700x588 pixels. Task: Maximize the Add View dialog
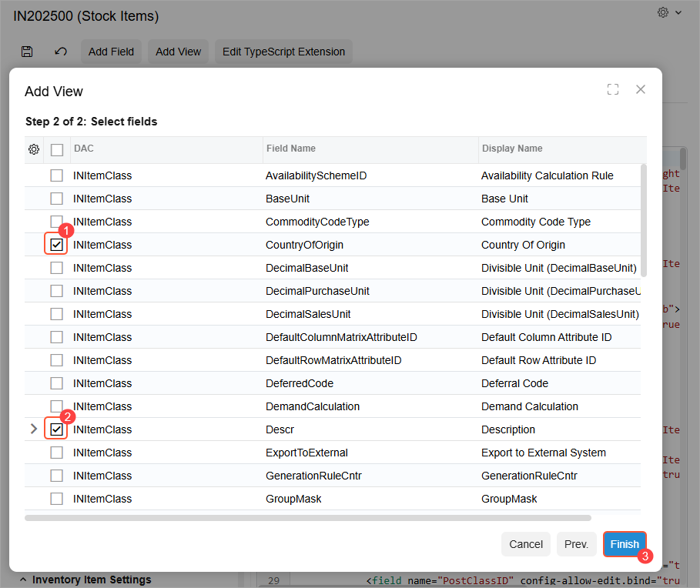[x=613, y=89]
